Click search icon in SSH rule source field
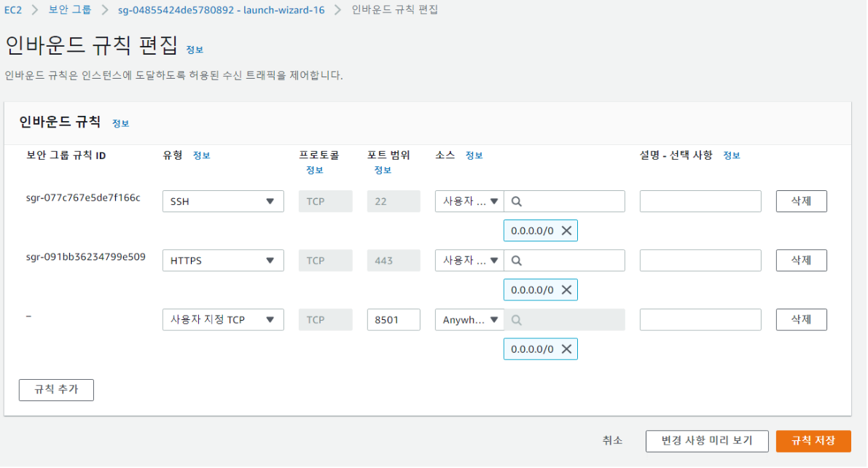 [x=517, y=202]
